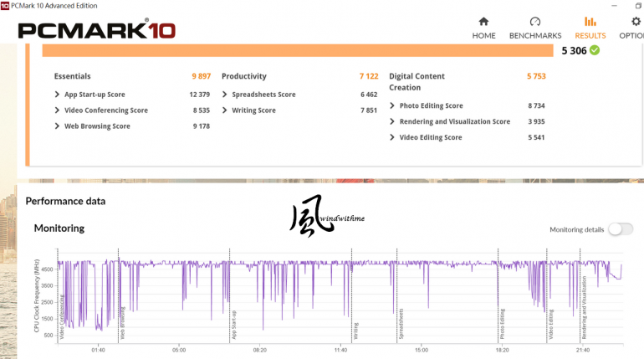Image resolution: width=644 pixels, height=359 pixels.
Task: Restore the PCMark 10 window size
Action: [639, 5]
